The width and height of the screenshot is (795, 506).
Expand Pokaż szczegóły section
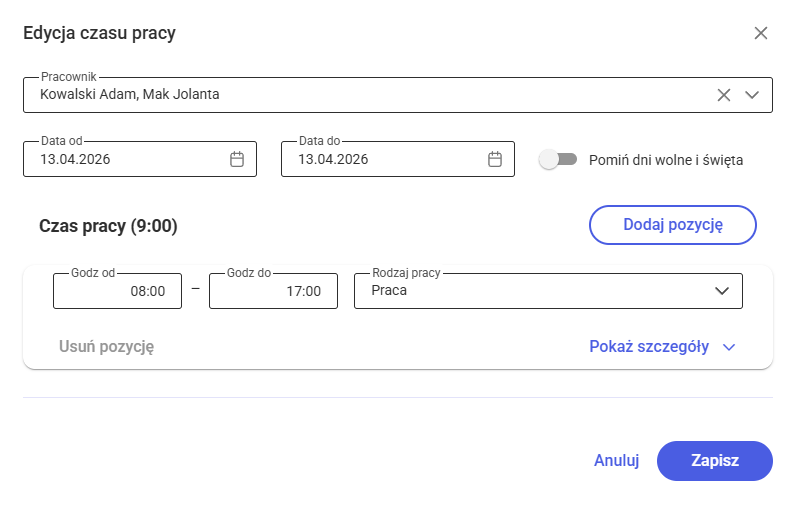click(649, 347)
